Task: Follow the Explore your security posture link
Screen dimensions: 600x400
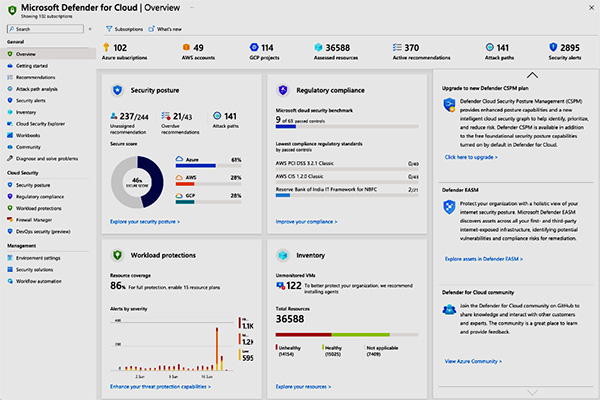Action: [145, 222]
